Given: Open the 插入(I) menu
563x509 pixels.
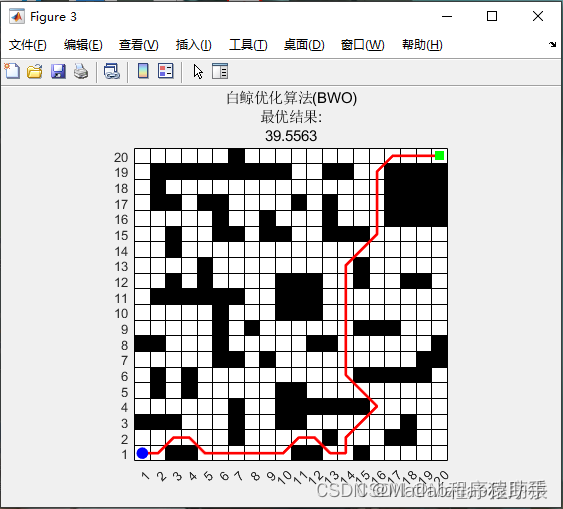Looking at the screenshot, I should 194,45.
